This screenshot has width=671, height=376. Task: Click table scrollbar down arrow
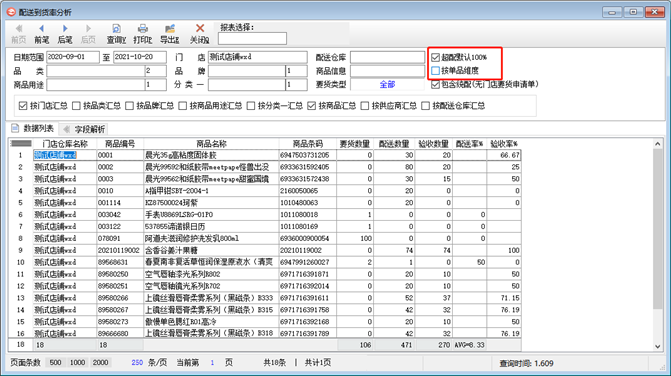pyautogui.click(x=658, y=346)
